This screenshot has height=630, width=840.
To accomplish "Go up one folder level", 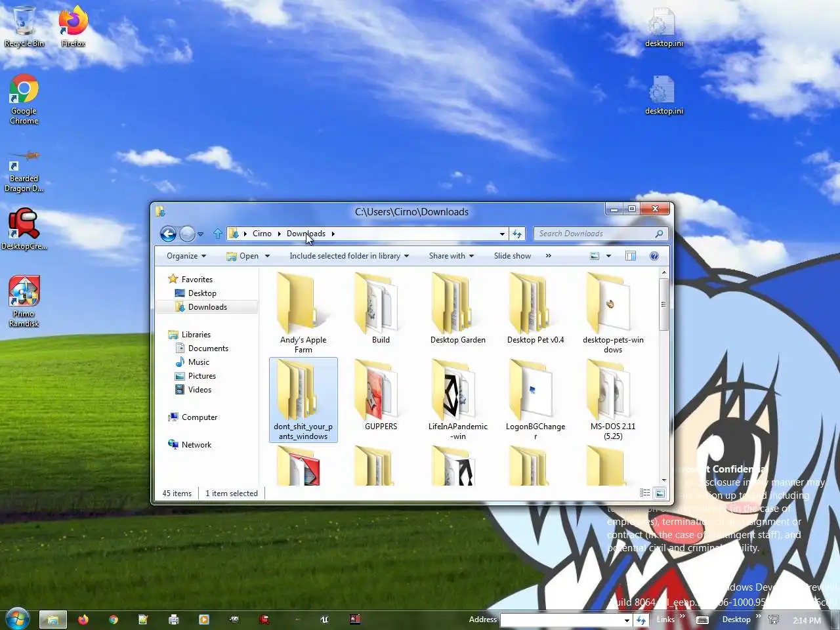I will (218, 234).
